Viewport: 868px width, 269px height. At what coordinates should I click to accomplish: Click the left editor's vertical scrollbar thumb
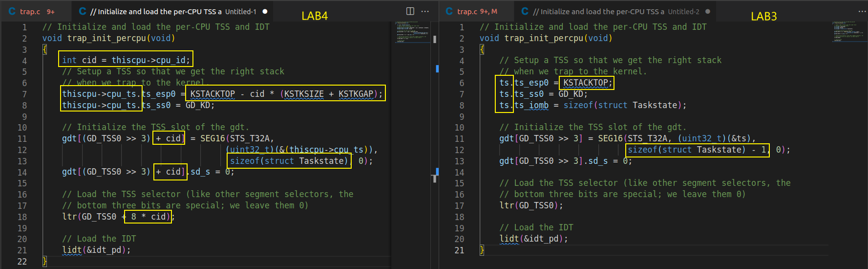tap(435, 39)
